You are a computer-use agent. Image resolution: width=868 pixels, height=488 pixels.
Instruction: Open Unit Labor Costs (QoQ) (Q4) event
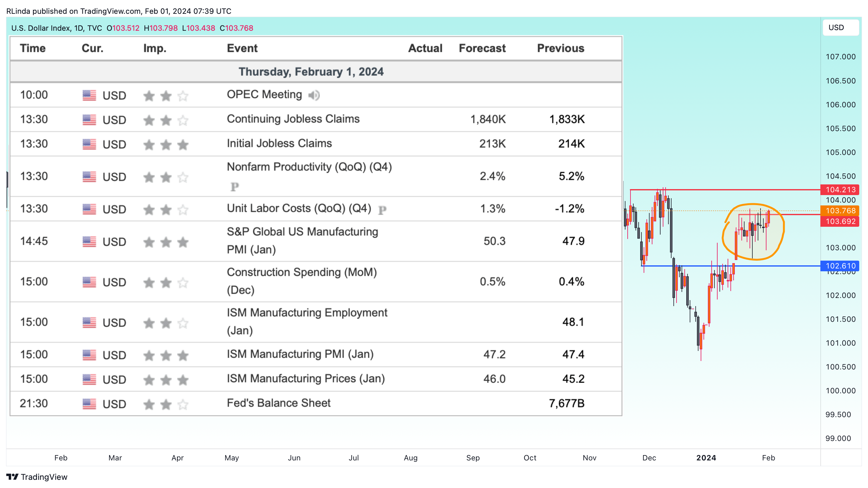coord(299,209)
